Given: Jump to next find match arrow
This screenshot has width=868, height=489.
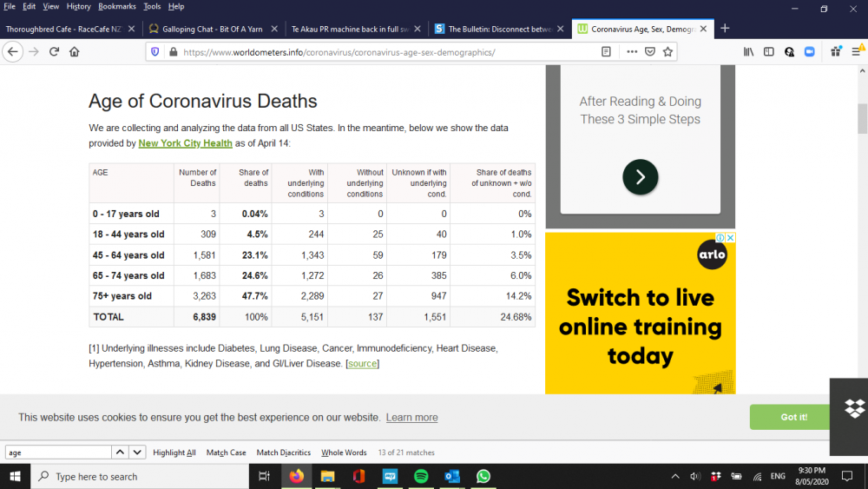Looking at the screenshot, I should click(x=137, y=453).
